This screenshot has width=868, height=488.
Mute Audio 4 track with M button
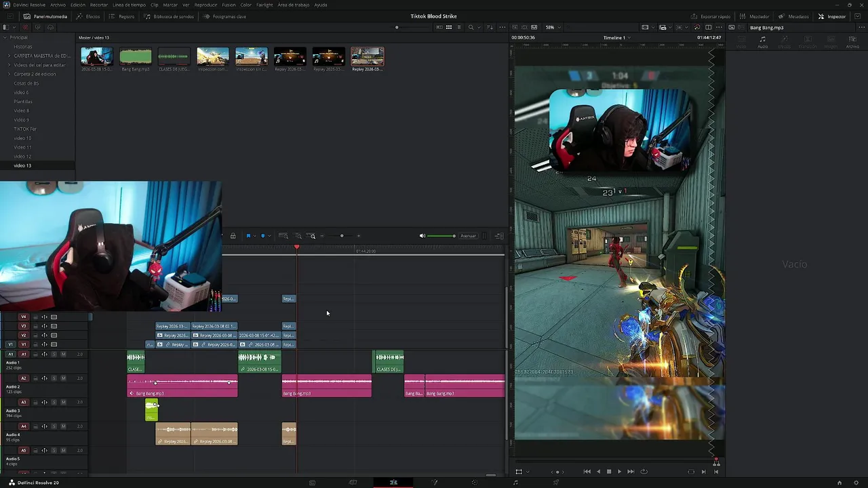tap(64, 426)
